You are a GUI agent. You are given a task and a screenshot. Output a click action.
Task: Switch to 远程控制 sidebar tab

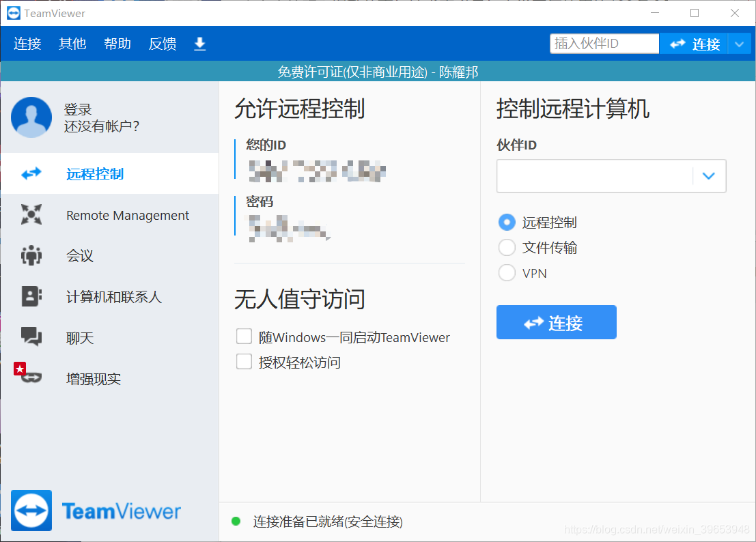coord(109,173)
